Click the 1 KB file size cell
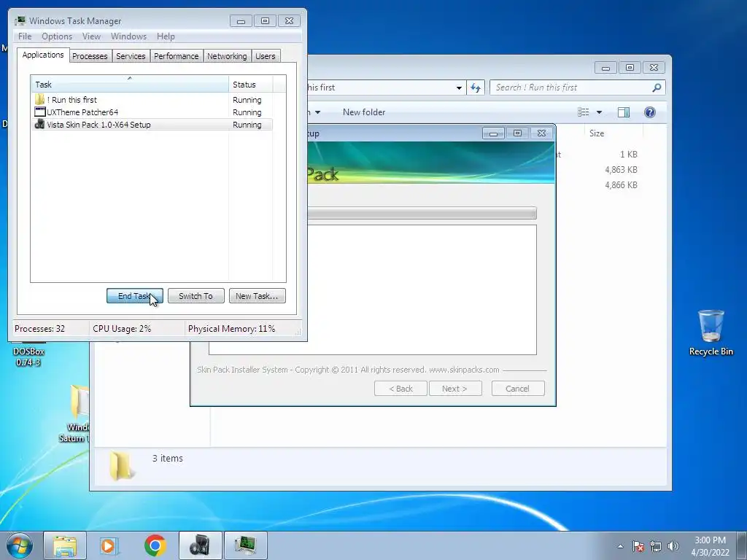 pyautogui.click(x=628, y=155)
